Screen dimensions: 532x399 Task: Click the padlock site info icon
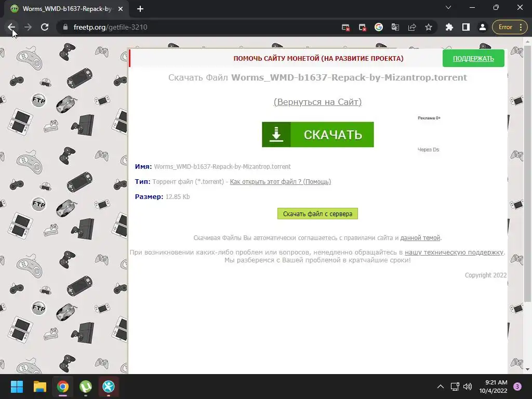click(x=65, y=27)
